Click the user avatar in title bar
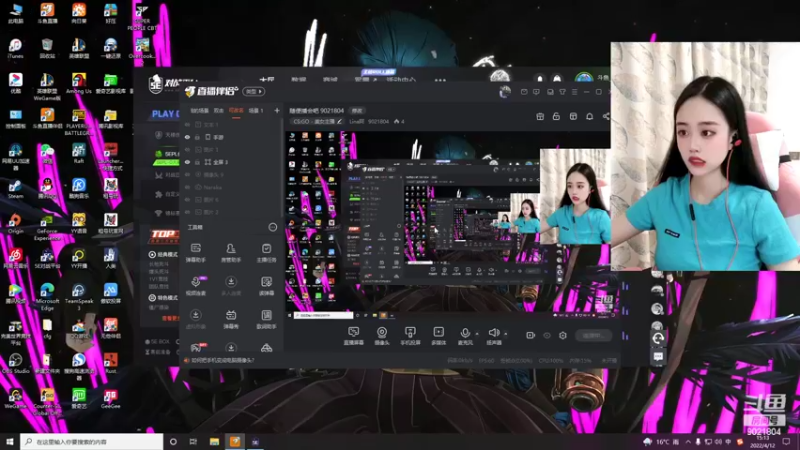Image resolution: width=800 pixels, height=450 pixels. tap(505, 92)
